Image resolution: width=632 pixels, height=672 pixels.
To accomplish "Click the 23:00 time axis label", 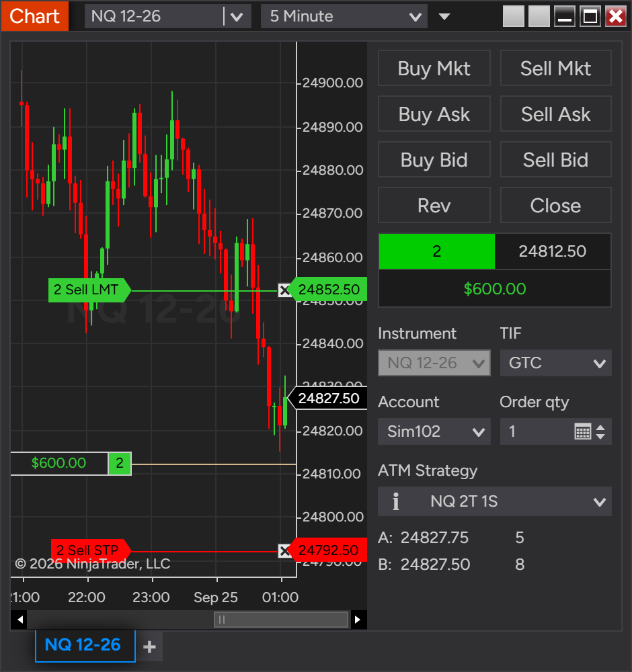I will [151, 597].
